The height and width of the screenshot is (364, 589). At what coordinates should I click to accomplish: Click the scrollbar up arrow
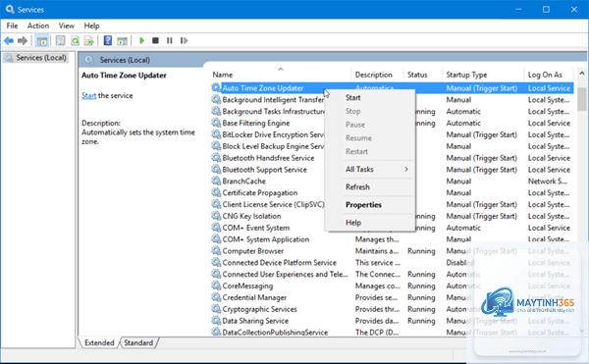(x=582, y=74)
